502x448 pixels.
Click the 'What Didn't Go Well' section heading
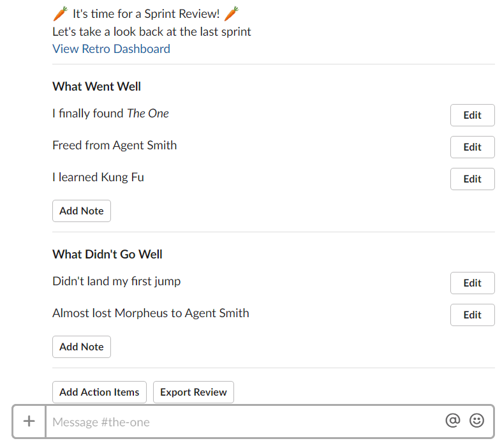(x=107, y=254)
